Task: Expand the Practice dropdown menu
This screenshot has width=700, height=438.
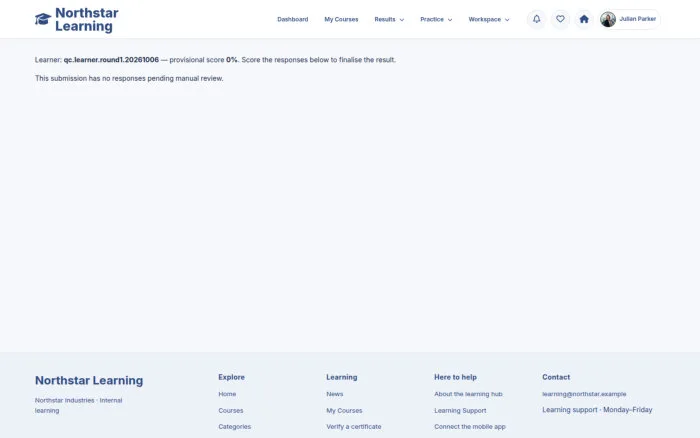Action: 436,19
